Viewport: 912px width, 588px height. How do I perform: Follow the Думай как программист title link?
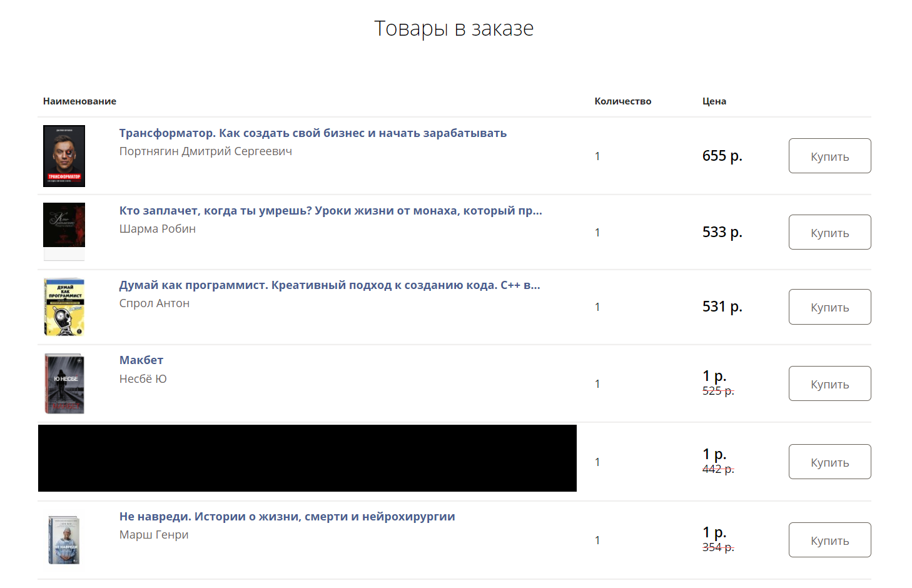[x=329, y=285]
